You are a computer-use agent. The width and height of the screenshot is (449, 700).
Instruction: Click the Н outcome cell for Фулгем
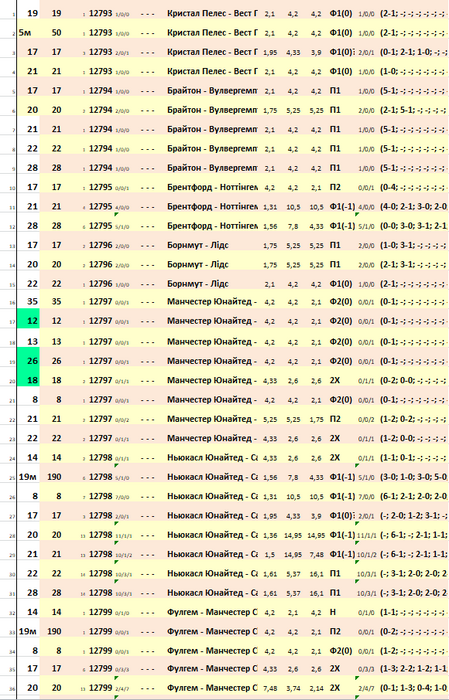(x=333, y=612)
